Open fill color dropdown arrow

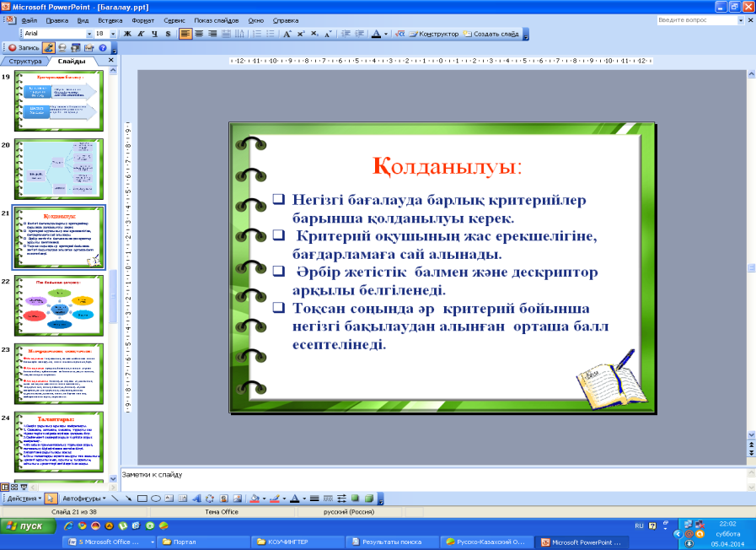click(264, 499)
